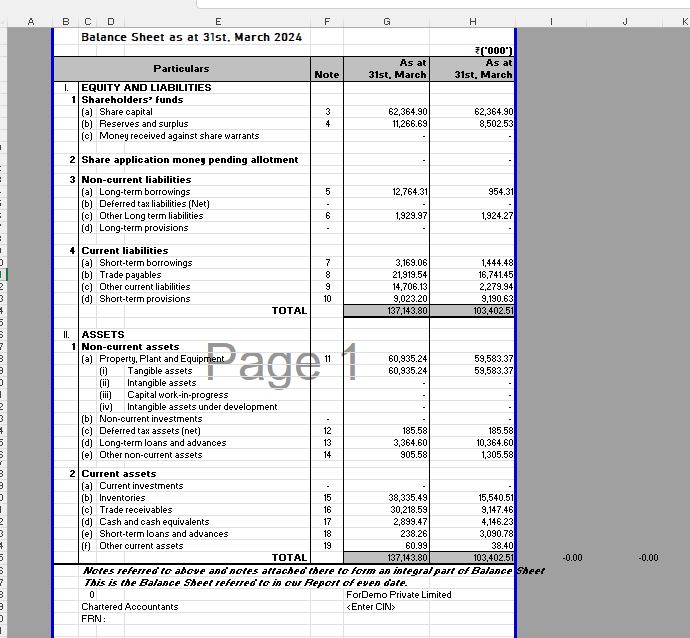Click the 'ASSETS' heading cell
The width and height of the screenshot is (690, 638).
(x=103, y=334)
